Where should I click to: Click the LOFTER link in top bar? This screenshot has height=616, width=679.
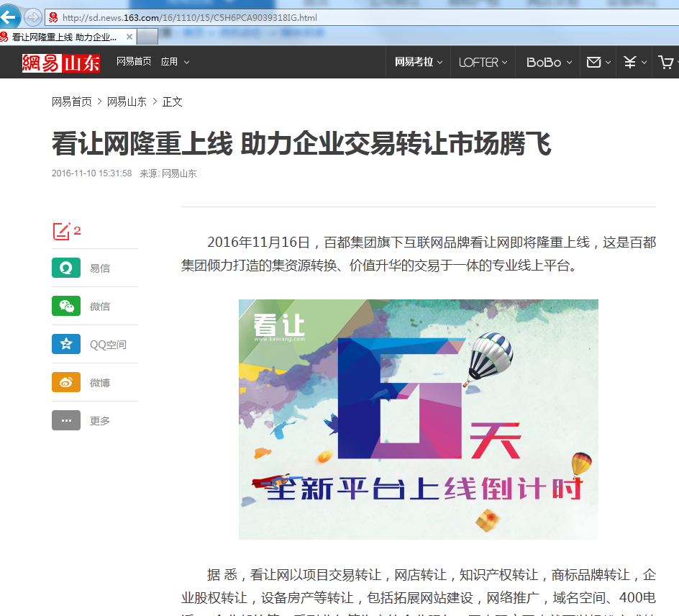coord(481,62)
